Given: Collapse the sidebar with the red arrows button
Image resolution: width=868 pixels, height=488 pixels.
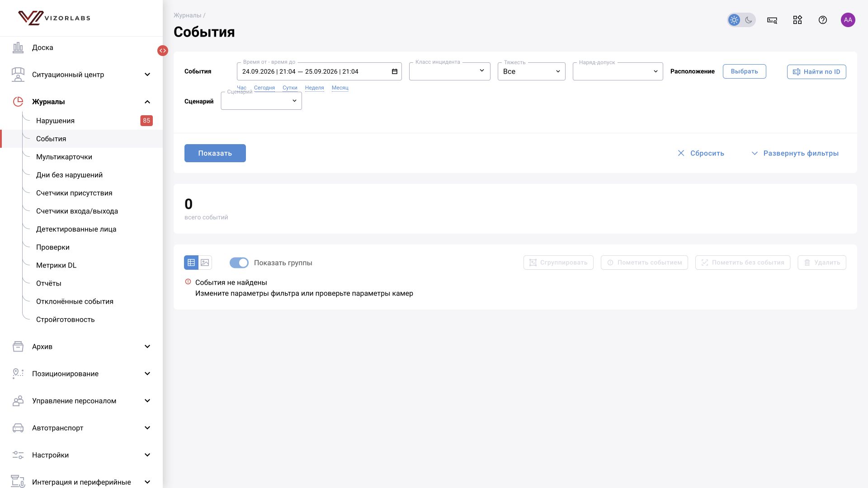Looking at the screenshot, I should pyautogui.click(x=163, y=51).
